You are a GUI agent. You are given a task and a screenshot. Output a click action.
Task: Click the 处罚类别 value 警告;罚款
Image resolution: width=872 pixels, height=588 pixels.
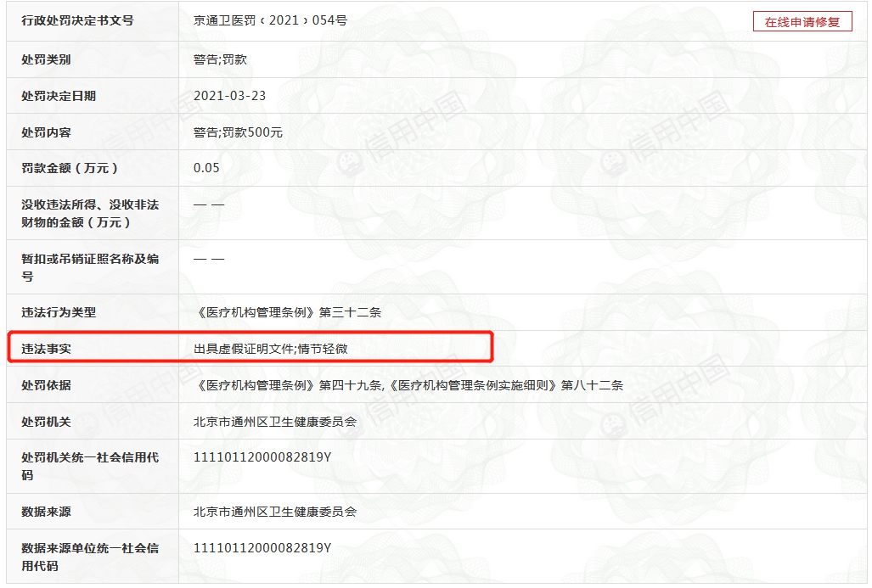tap(220, 59)
